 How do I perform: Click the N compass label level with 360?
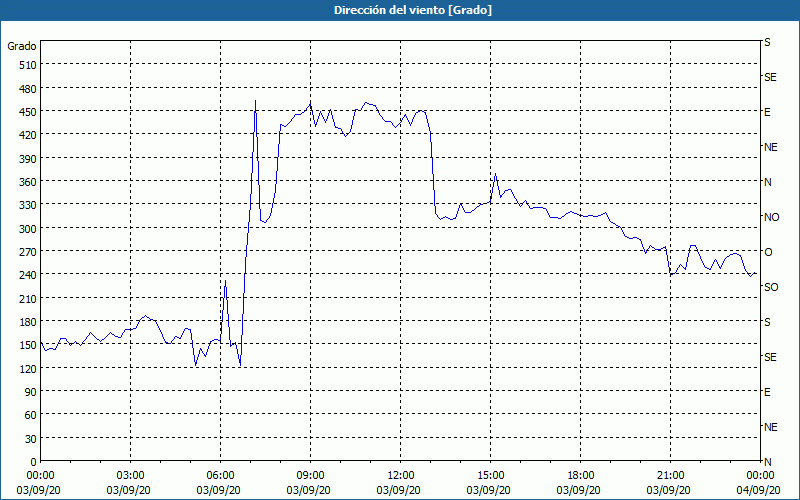[x=767, y=182]
